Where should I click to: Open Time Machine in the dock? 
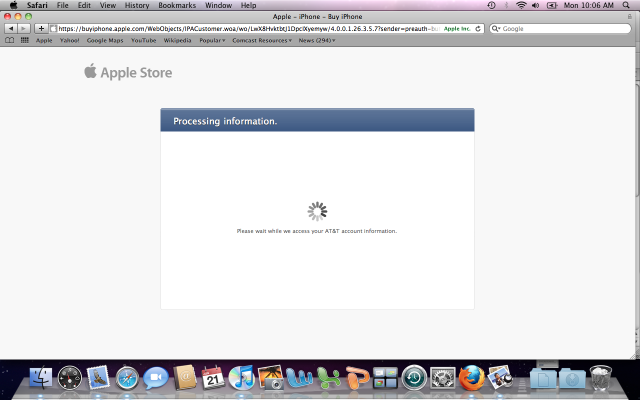414,378
